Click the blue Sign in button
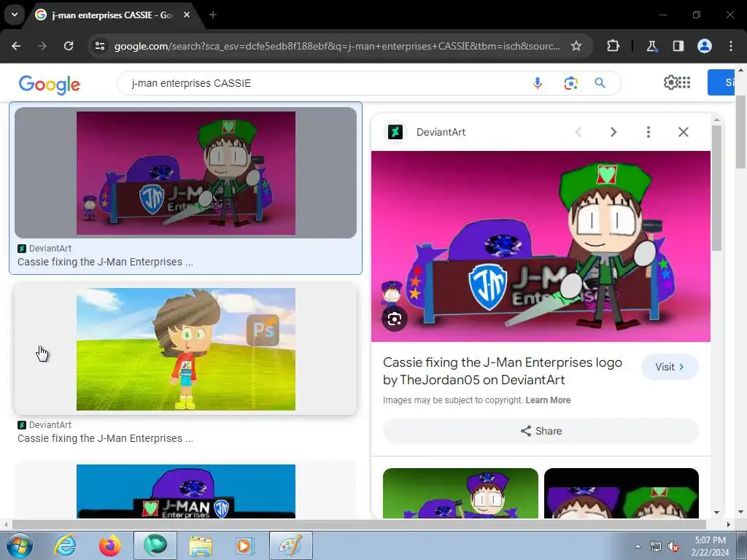 coord(721,82)
